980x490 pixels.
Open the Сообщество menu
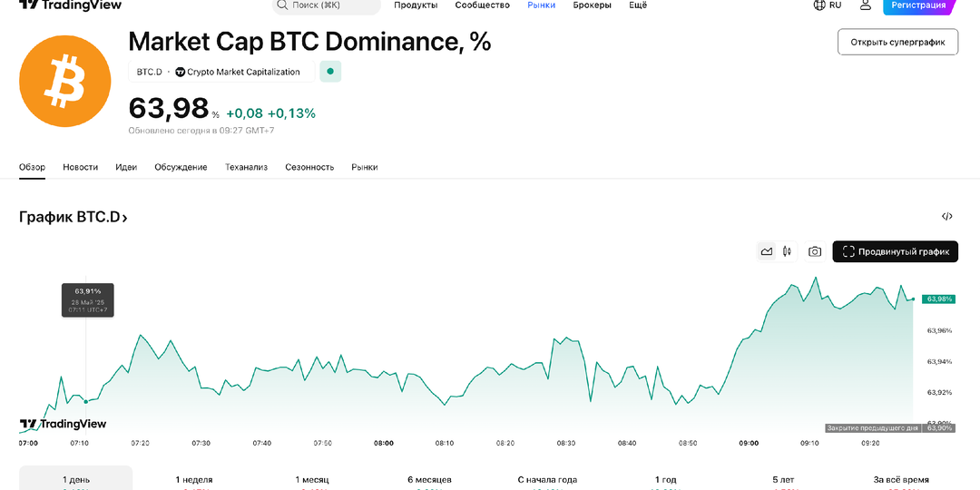(483, 5)
